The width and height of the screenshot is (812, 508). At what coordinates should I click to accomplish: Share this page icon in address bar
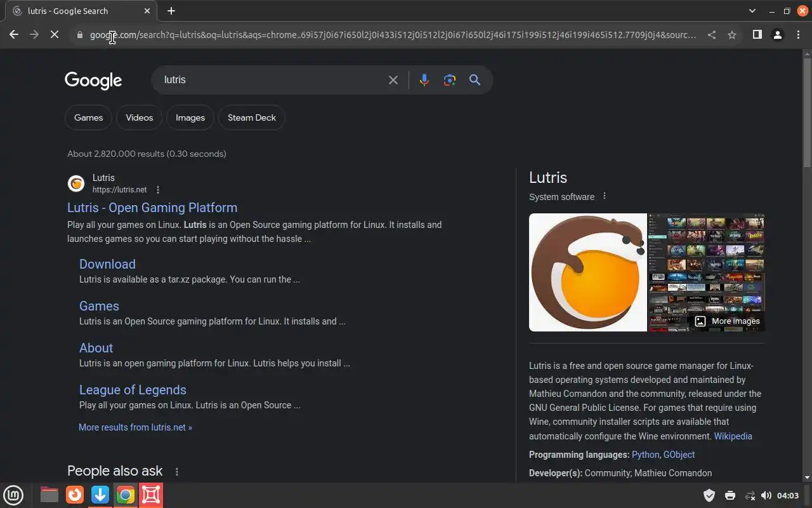pyautogui.click(x=712, y=35)
